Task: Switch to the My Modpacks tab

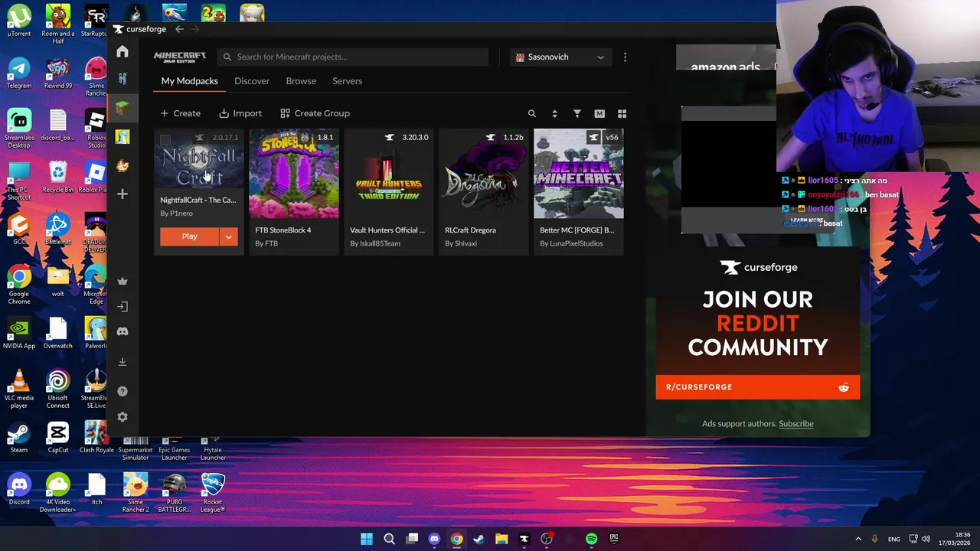Action: coord(189,81)
